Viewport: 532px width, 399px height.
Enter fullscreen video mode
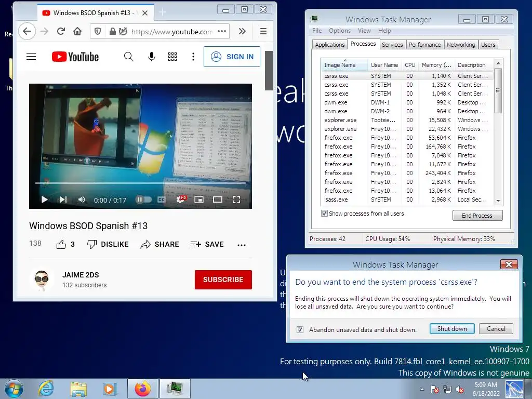tap(236, 199)
